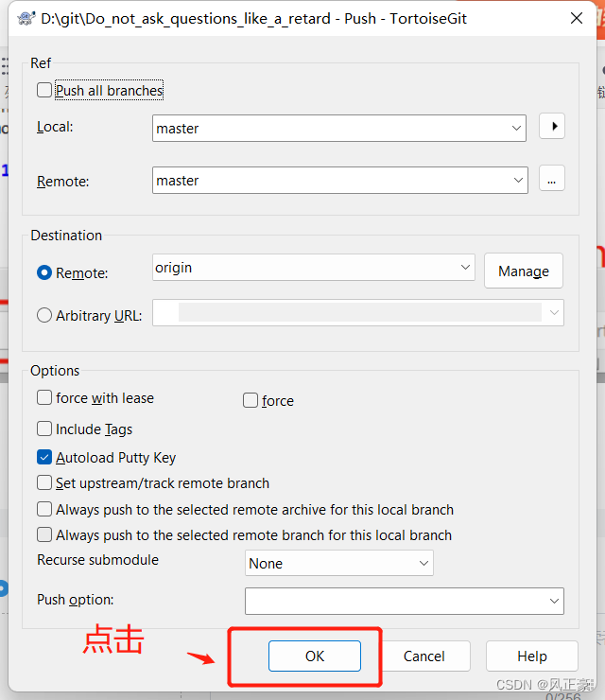Expand the Push option dropdown

point(554,601)
